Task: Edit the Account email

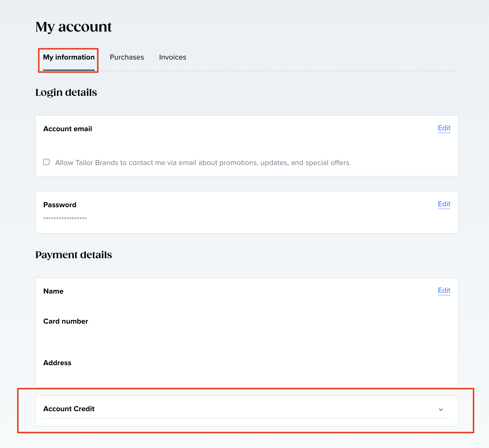Action: point(444,128)
